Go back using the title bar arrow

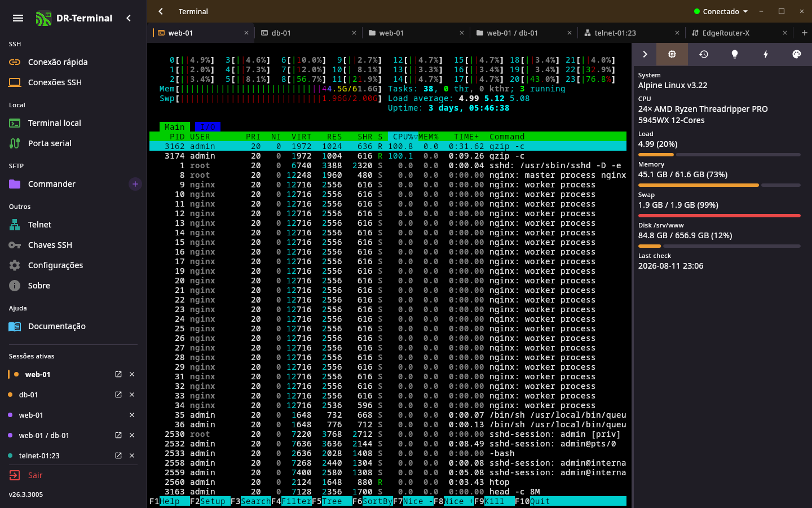click(x=161, y=11)
